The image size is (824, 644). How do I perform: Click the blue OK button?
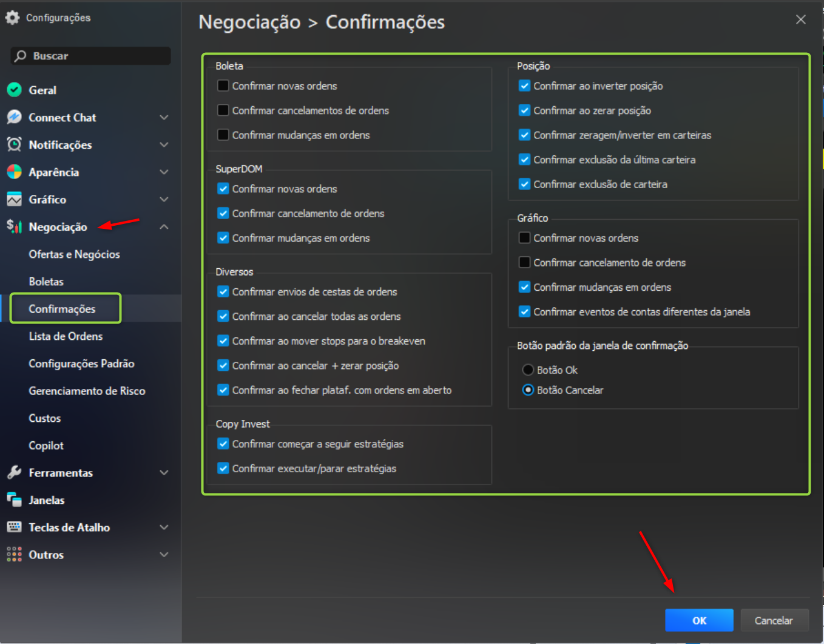click(699, 620)
